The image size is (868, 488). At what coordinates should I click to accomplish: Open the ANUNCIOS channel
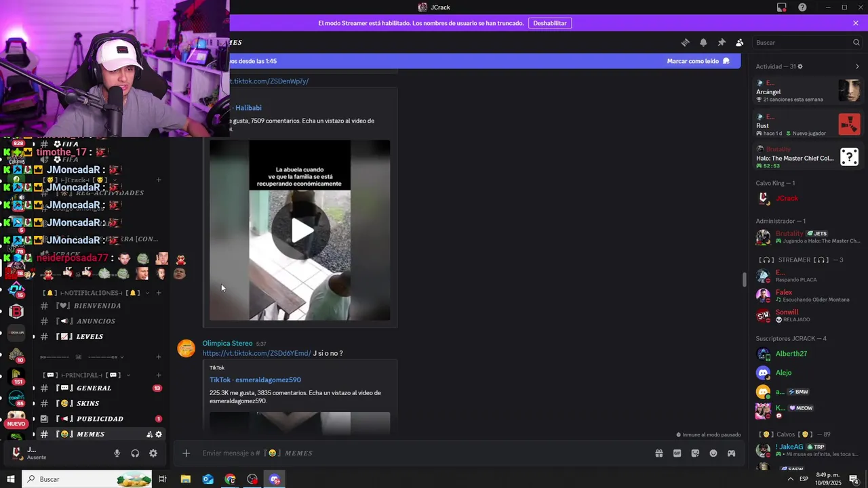100,321
